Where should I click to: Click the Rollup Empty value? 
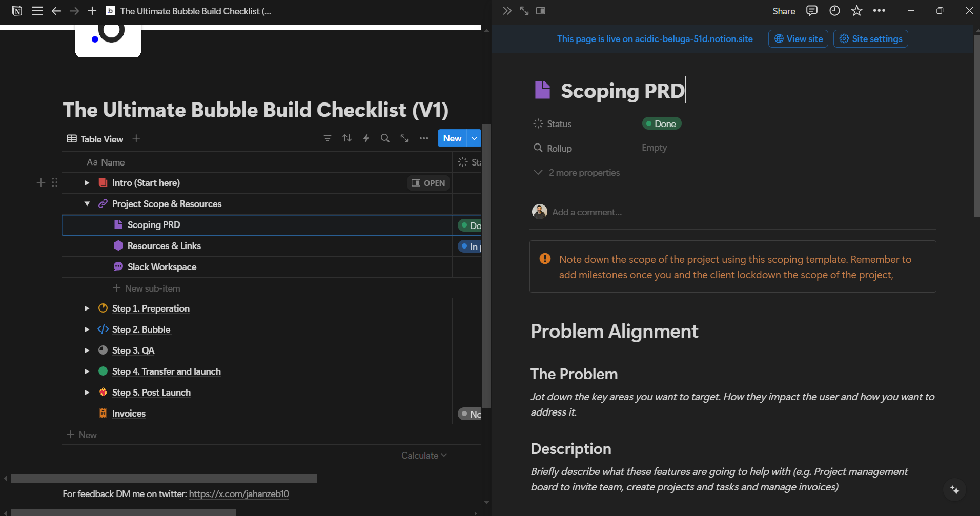tap(655, 148)
